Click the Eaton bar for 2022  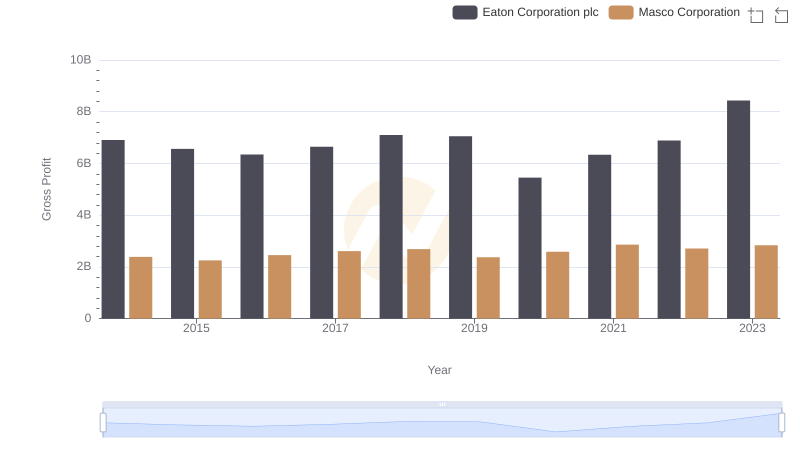(669, 229)
